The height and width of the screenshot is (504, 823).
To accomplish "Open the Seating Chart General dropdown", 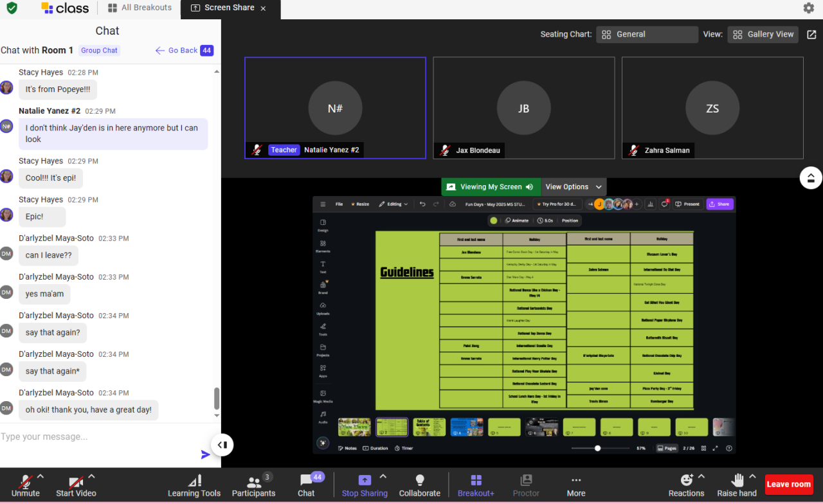I will (x=646, y=35).
